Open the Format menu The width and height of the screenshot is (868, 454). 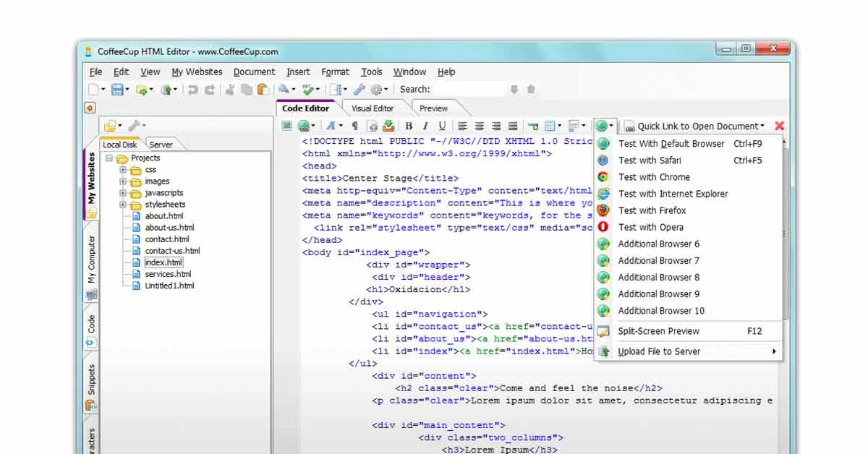pos(335,72)
